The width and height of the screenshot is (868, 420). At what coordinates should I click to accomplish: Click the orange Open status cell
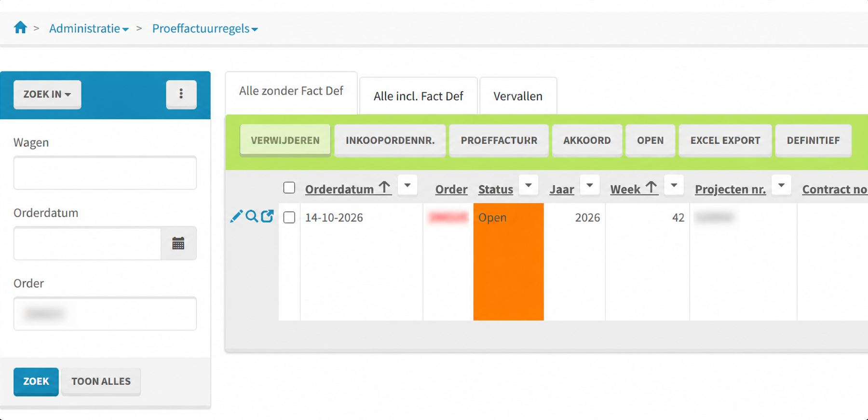pyautogui.click(x=508, y=262)
